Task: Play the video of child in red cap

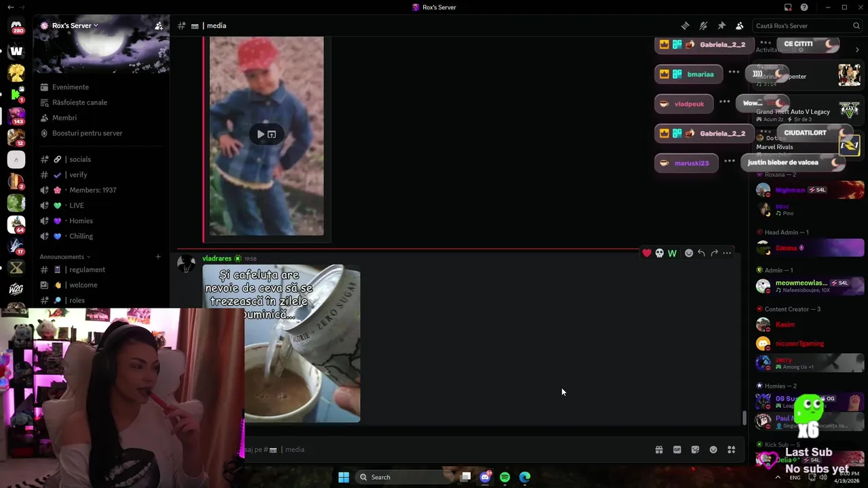Action: coord(260,134)
